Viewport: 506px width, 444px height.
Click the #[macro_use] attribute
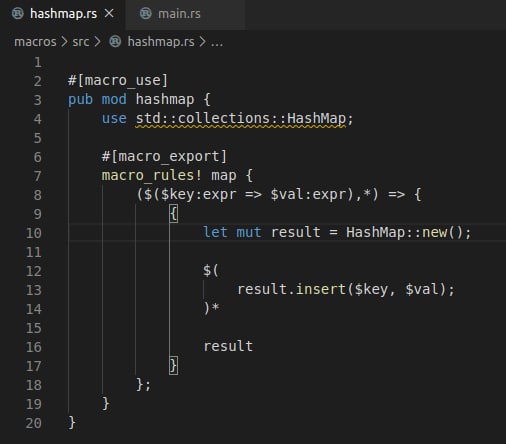pos(118,81)
